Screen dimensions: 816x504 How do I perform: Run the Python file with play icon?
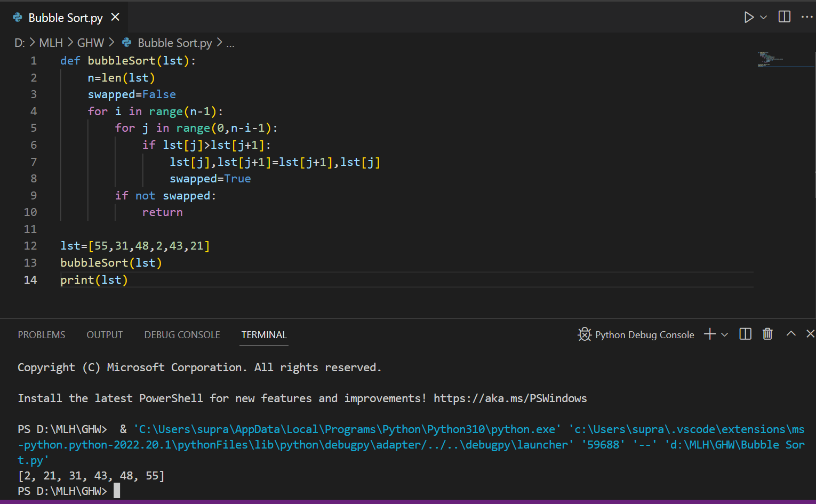tap(749, 17)
